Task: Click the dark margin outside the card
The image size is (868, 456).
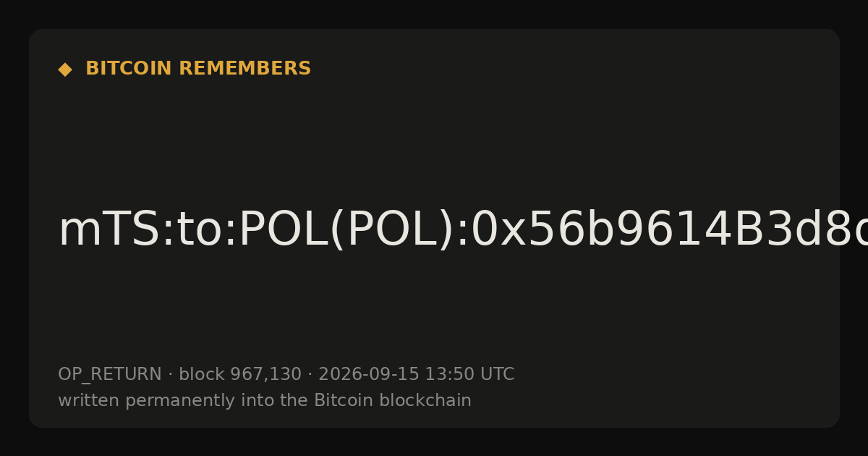Action: point(434,13)
